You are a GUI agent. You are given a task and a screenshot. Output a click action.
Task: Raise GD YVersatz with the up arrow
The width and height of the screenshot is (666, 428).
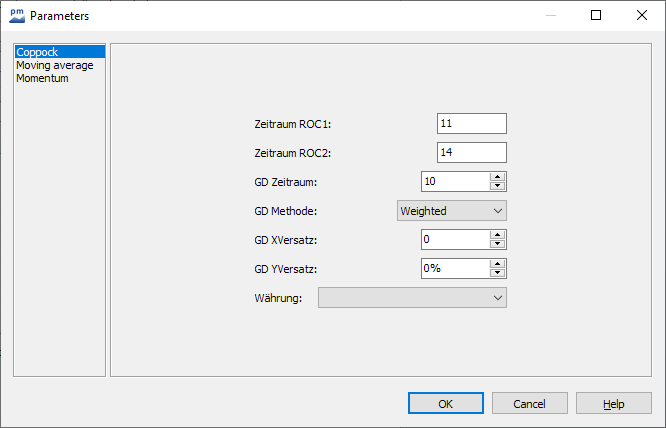497,264
